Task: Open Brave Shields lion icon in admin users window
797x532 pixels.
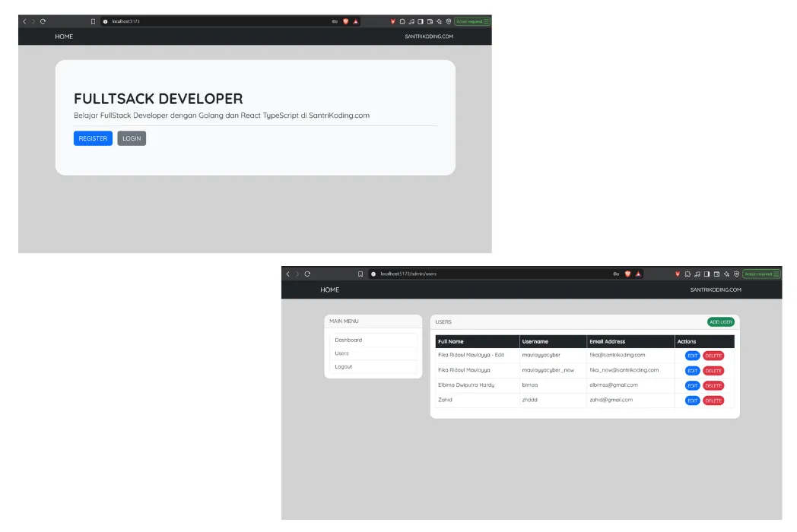Action: point(627,274)
